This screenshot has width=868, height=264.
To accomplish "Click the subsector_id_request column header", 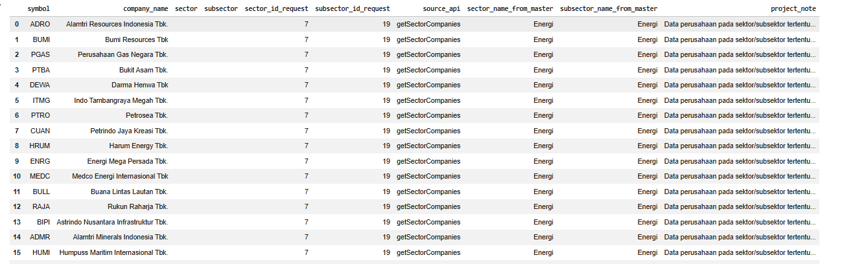I will point(352,9).
